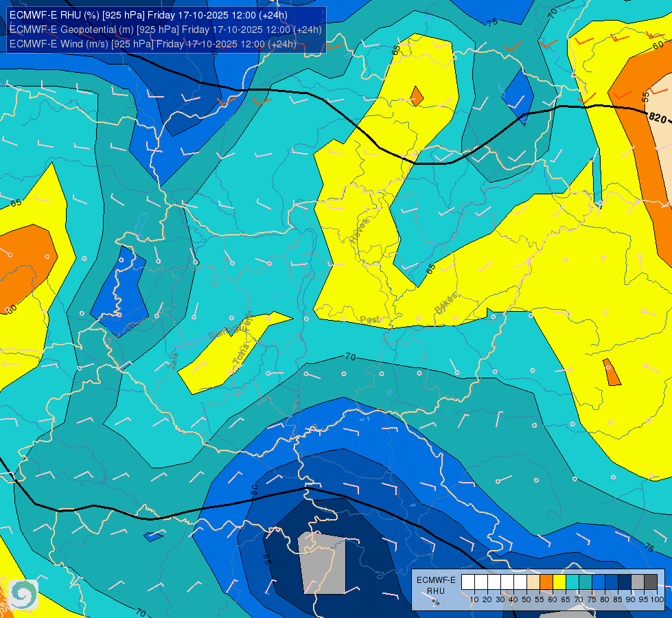672x618 pixels.
Task: Click the '100' legend tick value
Action: pos(658,599)
